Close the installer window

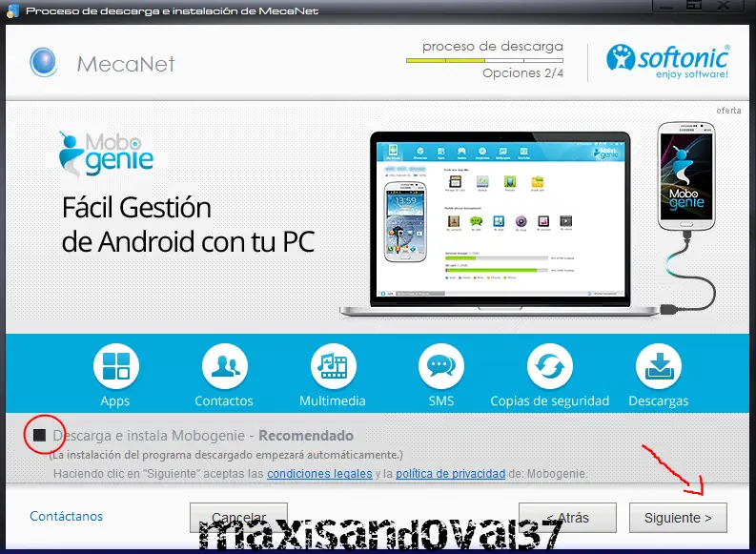pos(725,5)
